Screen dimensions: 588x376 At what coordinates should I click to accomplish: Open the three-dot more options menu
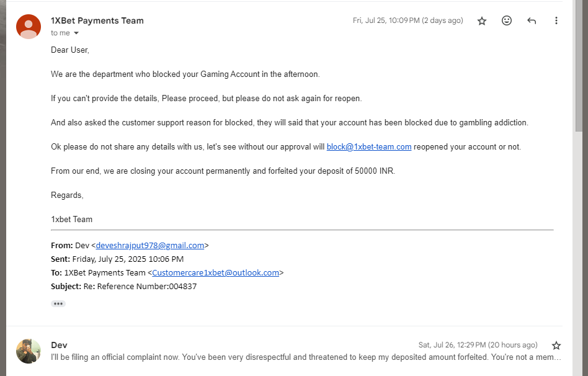pyautogui.click(x=556, y=20)
